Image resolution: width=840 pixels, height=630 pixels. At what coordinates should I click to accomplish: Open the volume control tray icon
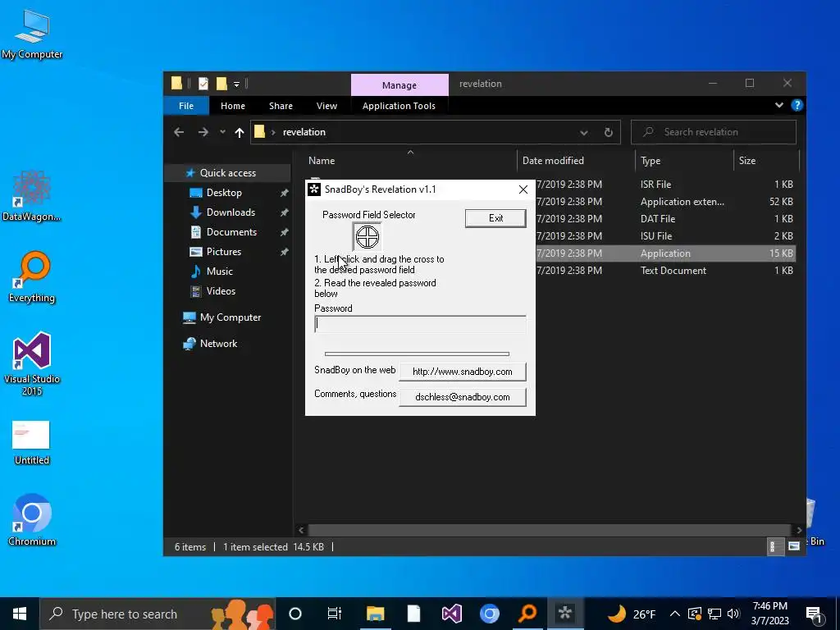734,614
